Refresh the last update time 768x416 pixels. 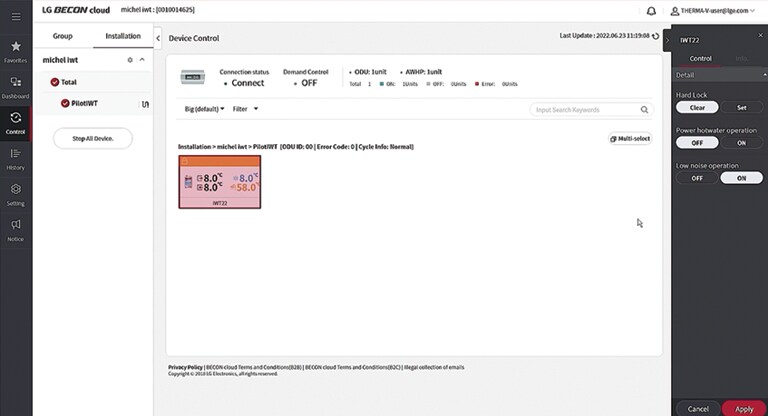656,37
